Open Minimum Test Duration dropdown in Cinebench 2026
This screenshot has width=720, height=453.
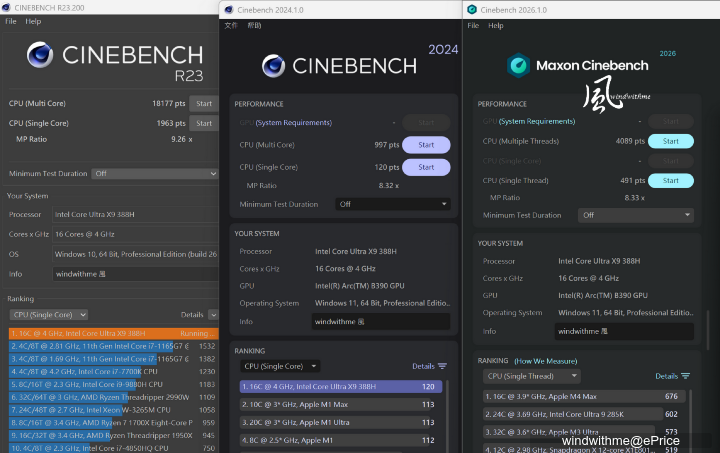(636, 215)
